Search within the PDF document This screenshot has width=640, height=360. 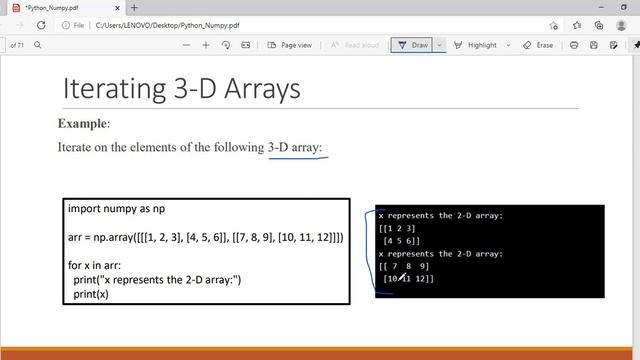click(x=38, y=45)
